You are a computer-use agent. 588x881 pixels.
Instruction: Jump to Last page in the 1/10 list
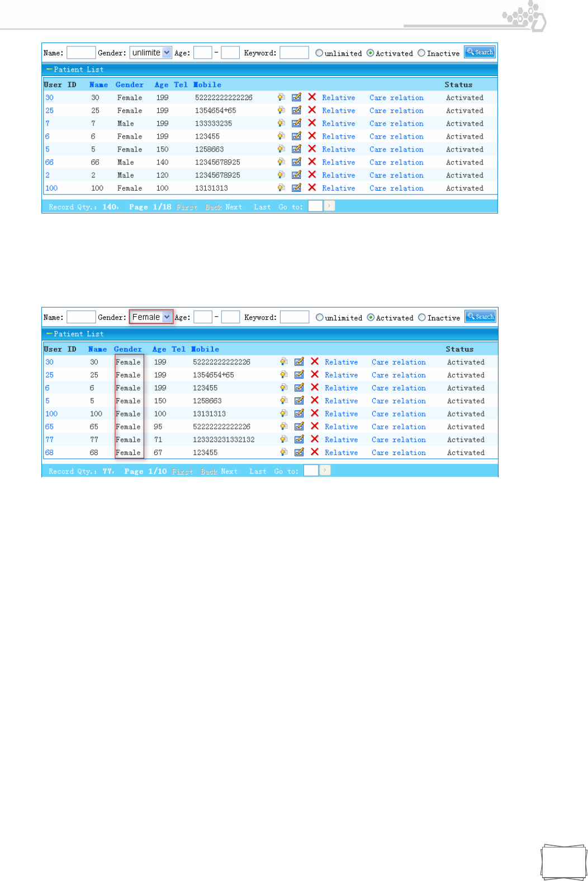click(x=258, y=471)
